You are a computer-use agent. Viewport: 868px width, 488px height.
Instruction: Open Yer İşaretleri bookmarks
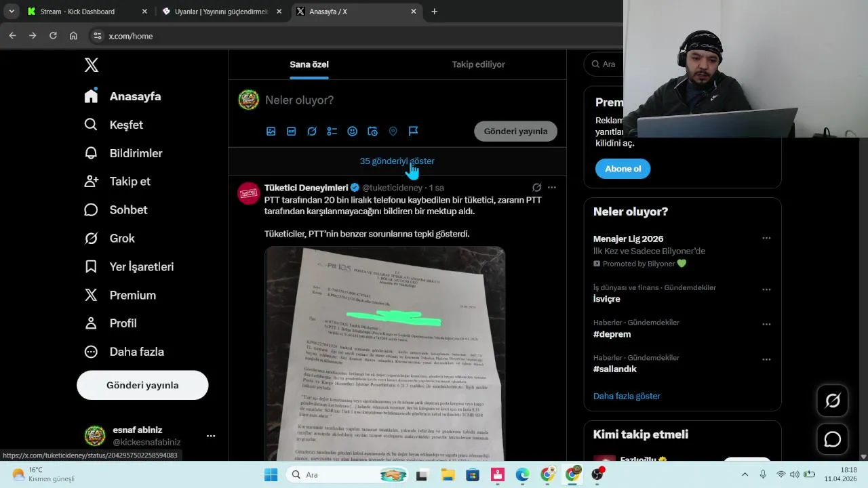[129, 267]
